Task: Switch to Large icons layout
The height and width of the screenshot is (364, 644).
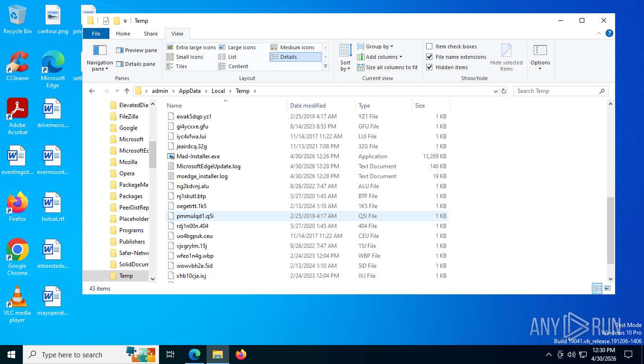Action: (237, 47)
